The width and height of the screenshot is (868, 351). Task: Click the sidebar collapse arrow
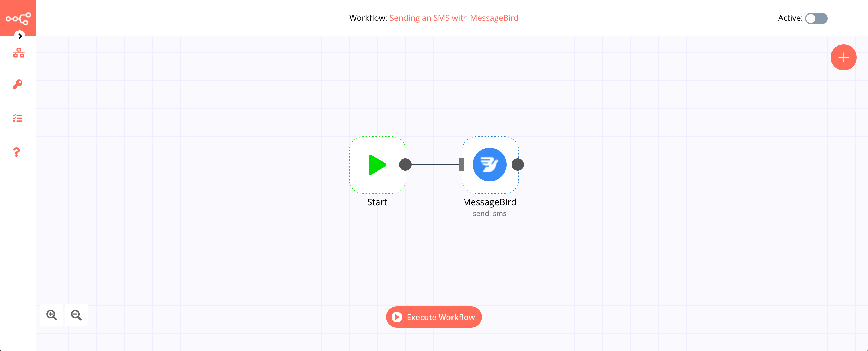(x=21, y=37)
